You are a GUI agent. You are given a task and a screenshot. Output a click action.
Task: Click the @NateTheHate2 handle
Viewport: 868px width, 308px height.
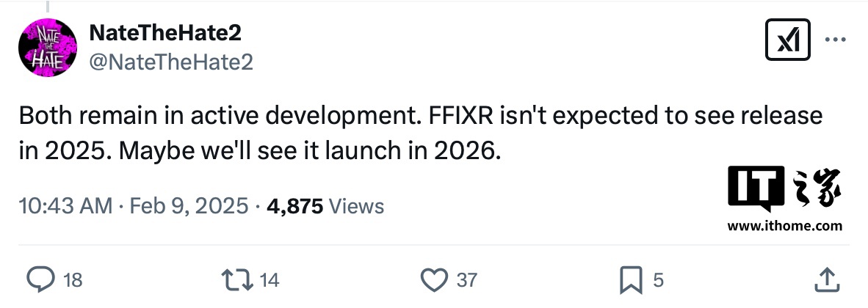coord(170,62)
